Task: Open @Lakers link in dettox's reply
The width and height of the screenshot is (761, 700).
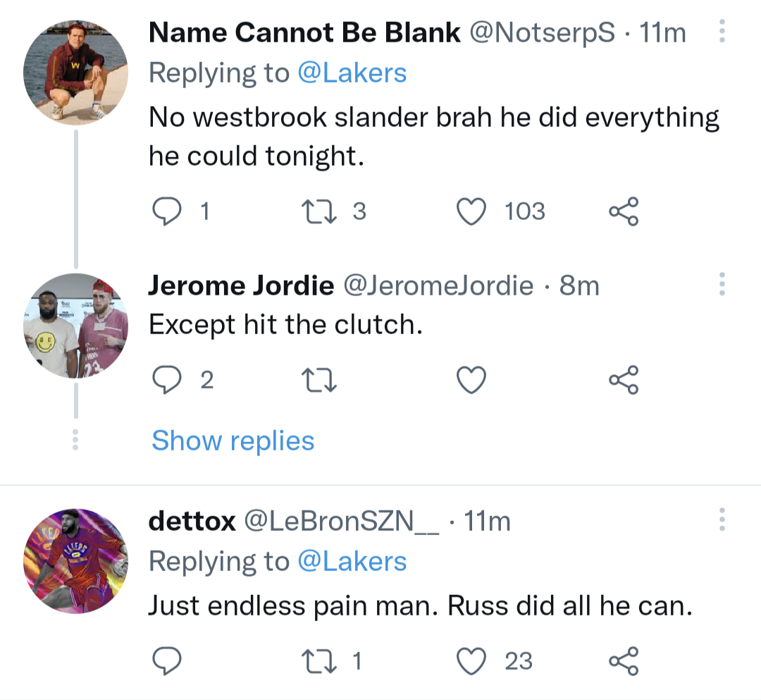Action: click(352, 561)
